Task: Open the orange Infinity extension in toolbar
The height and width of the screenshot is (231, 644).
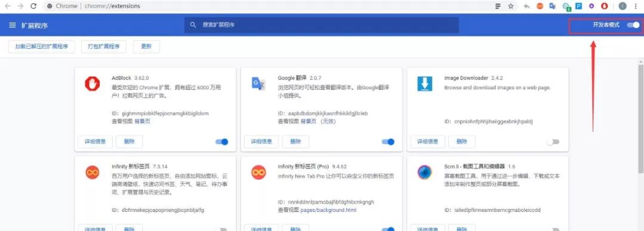Action: click(540, 6)
